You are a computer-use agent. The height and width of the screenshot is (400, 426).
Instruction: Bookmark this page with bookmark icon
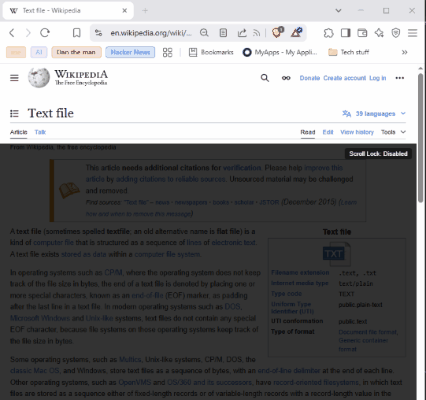[x=77, y=33]
